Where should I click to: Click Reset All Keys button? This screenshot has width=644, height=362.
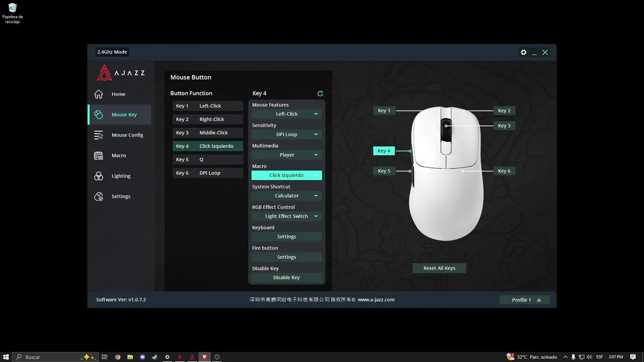(439, 268)
